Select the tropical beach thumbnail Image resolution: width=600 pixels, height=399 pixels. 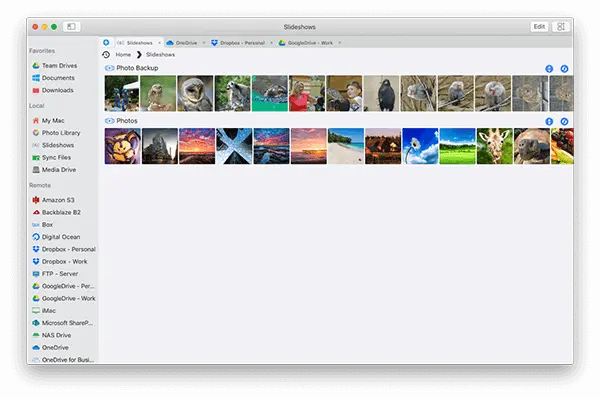coord(346,146)
